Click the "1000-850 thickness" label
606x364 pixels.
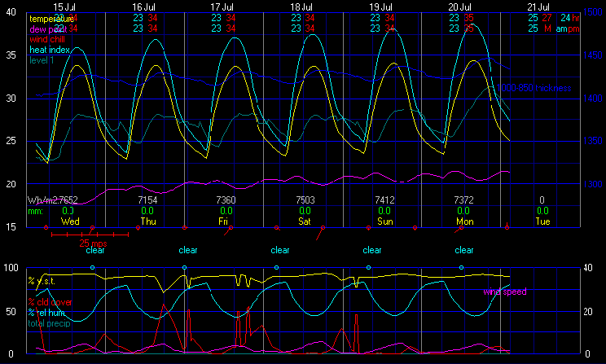(x=534, y=88)
